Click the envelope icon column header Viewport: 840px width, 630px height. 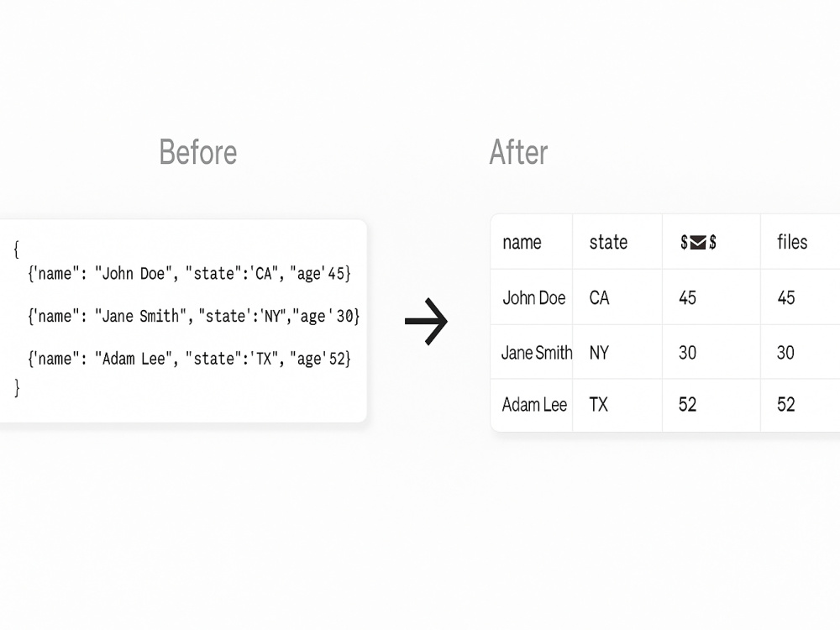tap(698, 243)
